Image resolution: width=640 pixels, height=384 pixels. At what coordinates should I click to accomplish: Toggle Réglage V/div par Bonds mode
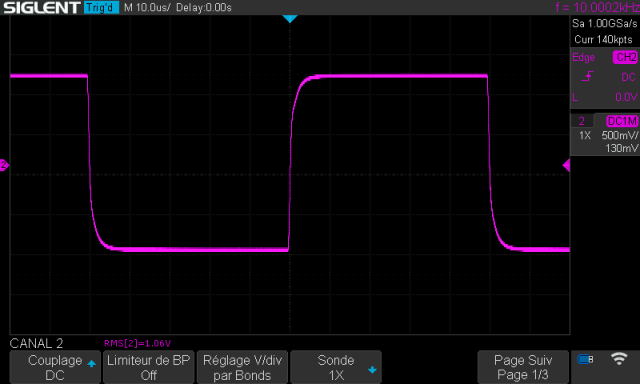(242, 367)
